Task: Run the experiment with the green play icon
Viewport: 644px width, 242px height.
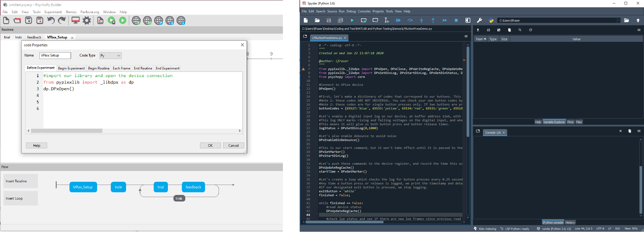Action: (123, 20)
